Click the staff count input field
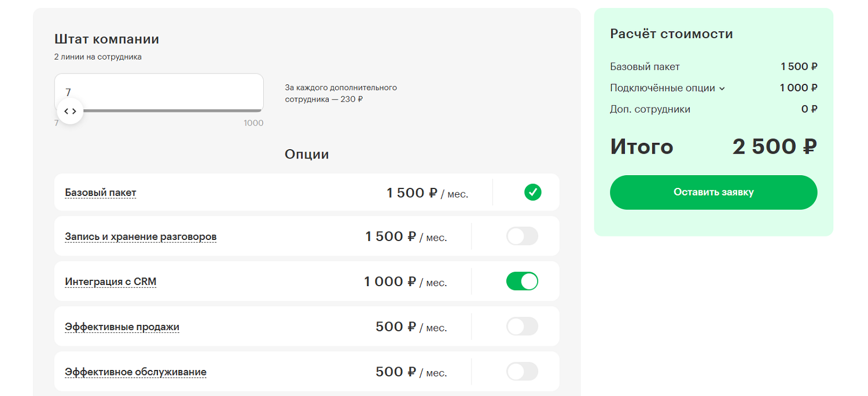 click(x=159, y=92)
